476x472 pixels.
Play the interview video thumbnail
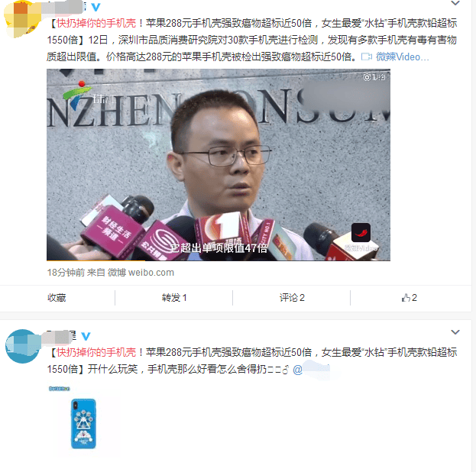tap(219, 165)
